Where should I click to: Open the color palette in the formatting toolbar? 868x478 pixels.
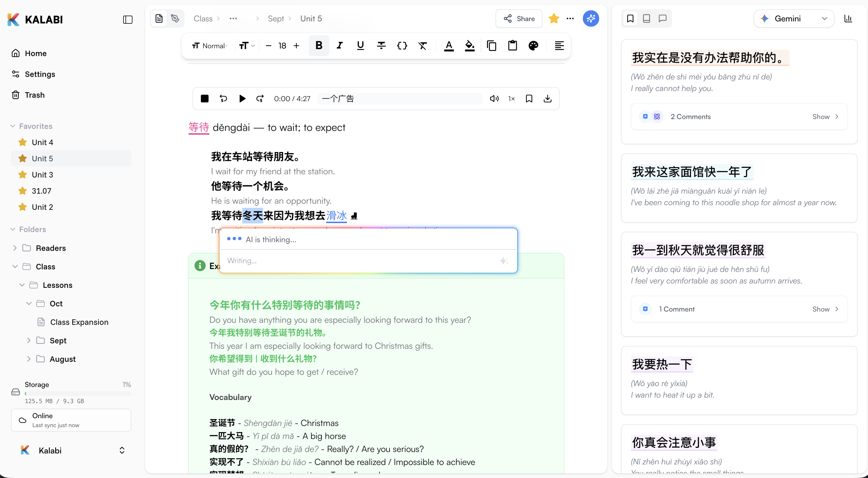533,45
